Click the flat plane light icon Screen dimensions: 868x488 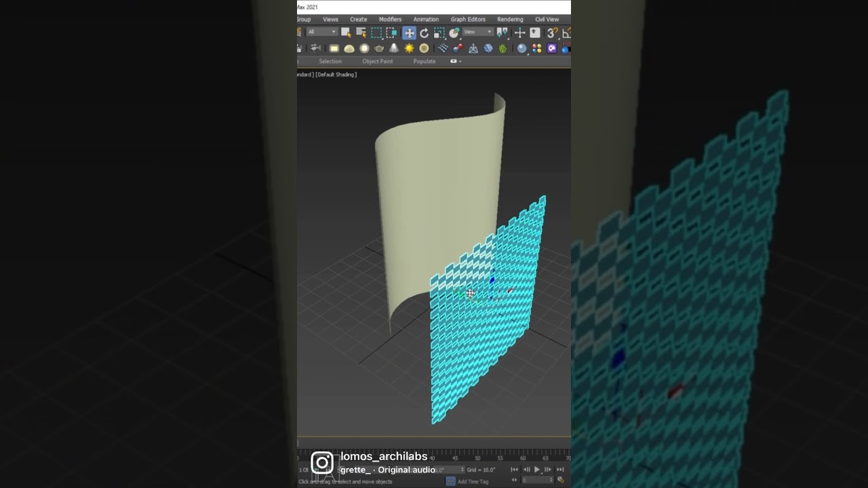tap(334, 49)
